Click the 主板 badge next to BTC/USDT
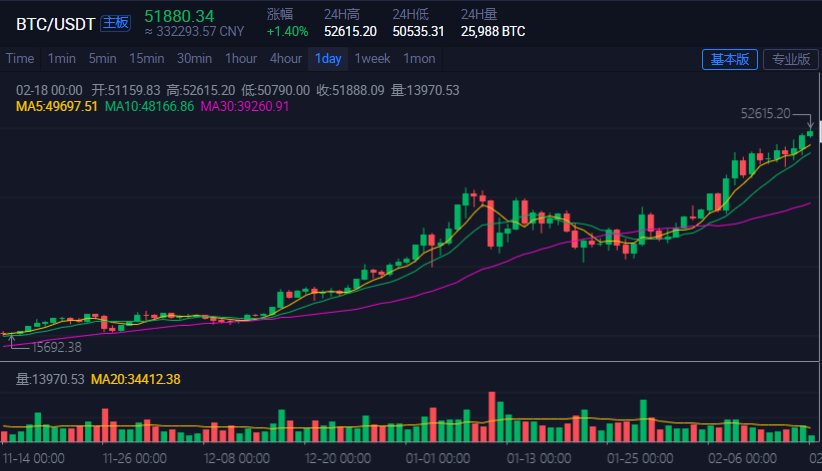This screenshot has width=822, height=471. (115, 23)
